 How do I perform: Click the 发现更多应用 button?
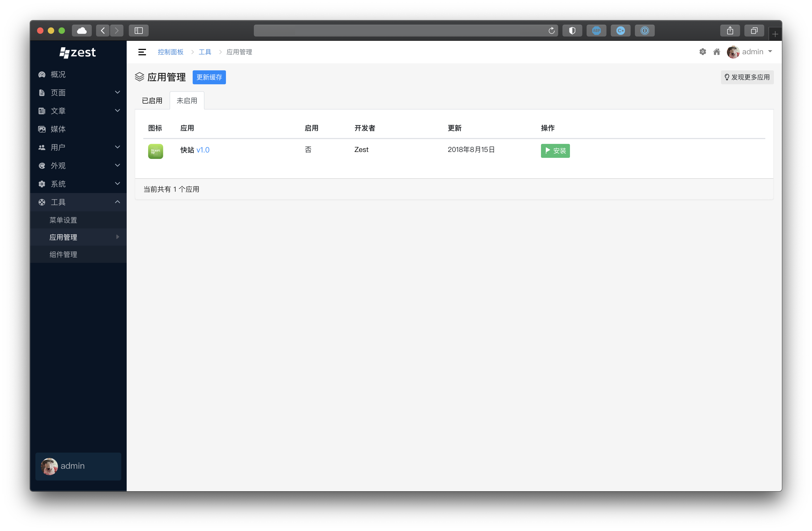pos(747,77)
